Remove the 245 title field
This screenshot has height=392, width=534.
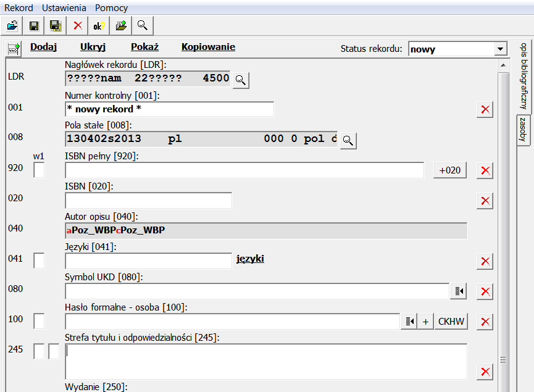485,372
